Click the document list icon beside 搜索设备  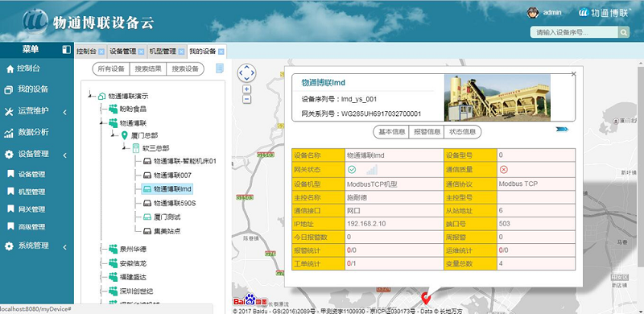coord(220,68)
